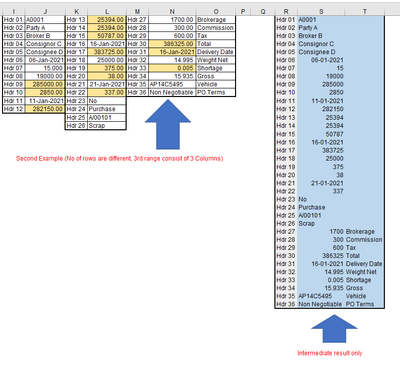Screen dimensions: 400x365
Task: Select column I header
Action: click(13, 11)
